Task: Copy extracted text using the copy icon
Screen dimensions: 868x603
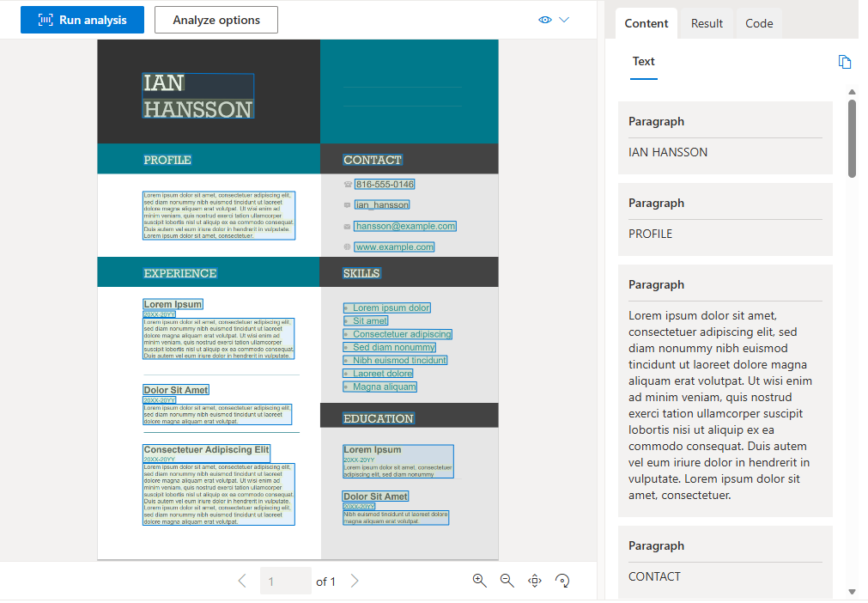Action: tap(844, 61)
